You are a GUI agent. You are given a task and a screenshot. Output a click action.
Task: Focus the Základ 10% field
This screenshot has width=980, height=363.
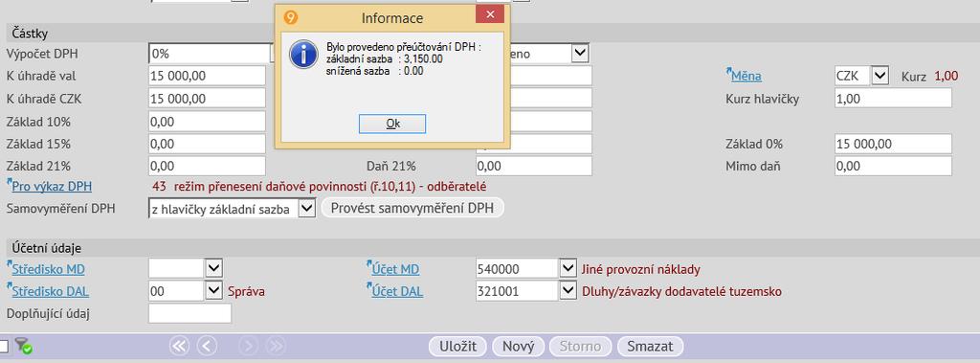207,122
